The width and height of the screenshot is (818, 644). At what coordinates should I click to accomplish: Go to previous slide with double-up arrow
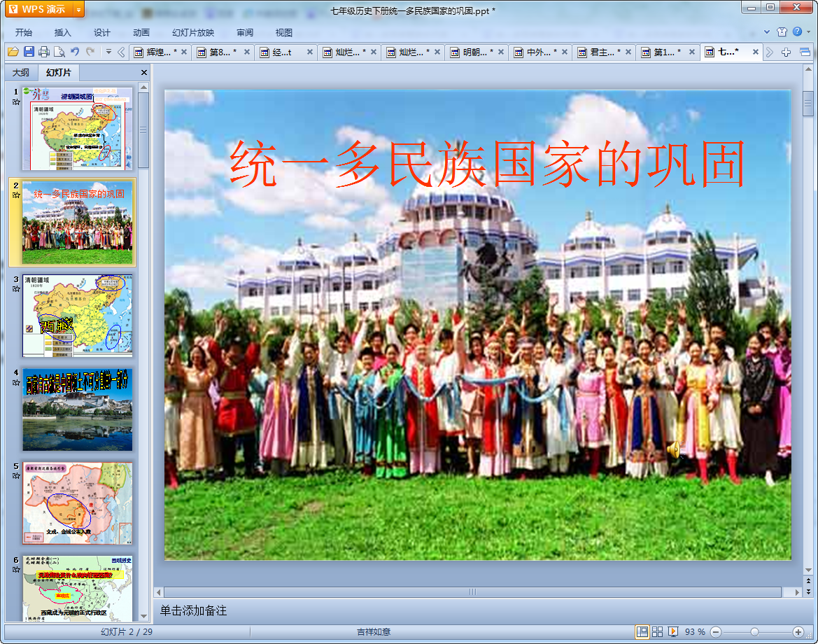809,581
